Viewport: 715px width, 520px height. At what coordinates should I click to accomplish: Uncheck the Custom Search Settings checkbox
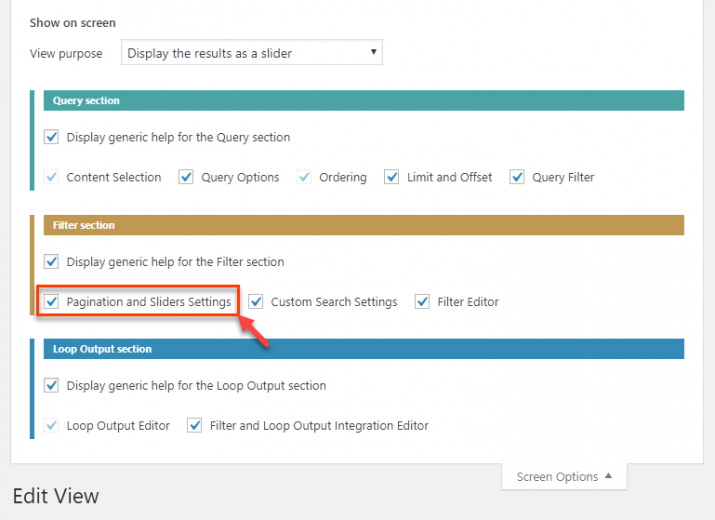pyautogui.click(x=256, y=302)
